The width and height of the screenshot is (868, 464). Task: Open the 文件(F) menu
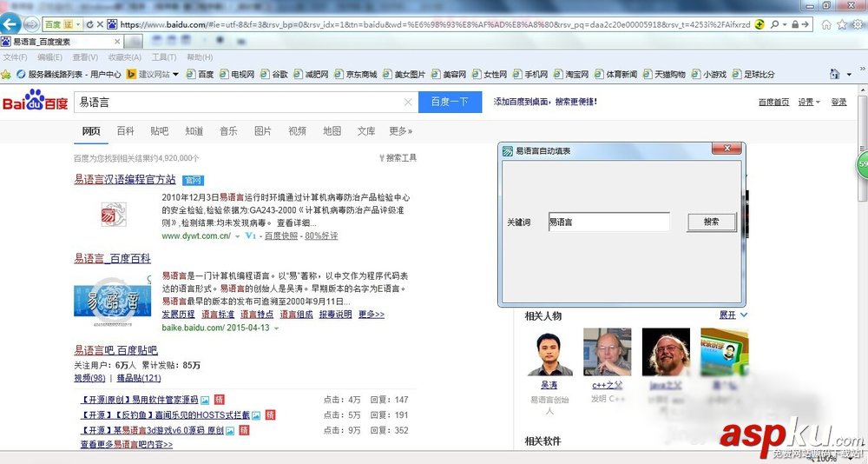[x=15, y=57]
